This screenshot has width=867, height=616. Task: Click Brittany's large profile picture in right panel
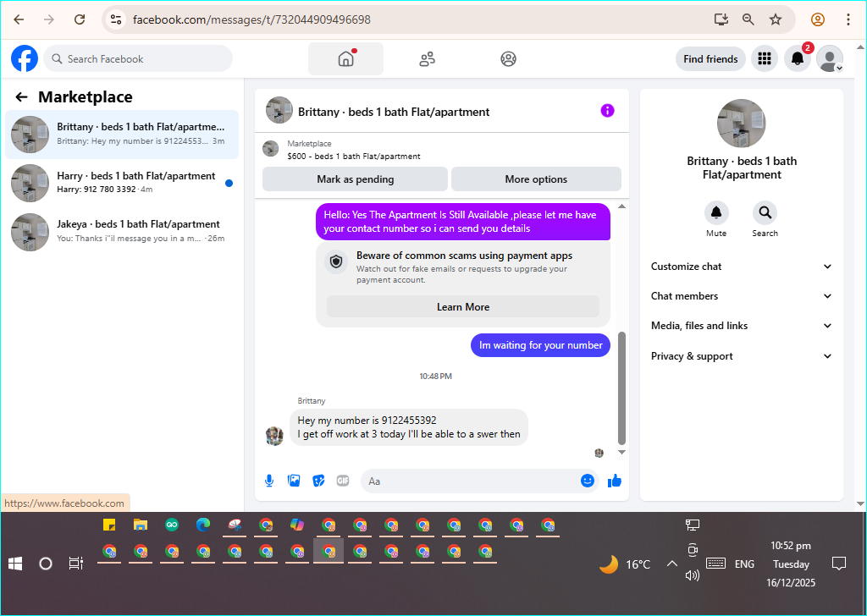coord(741,124)
